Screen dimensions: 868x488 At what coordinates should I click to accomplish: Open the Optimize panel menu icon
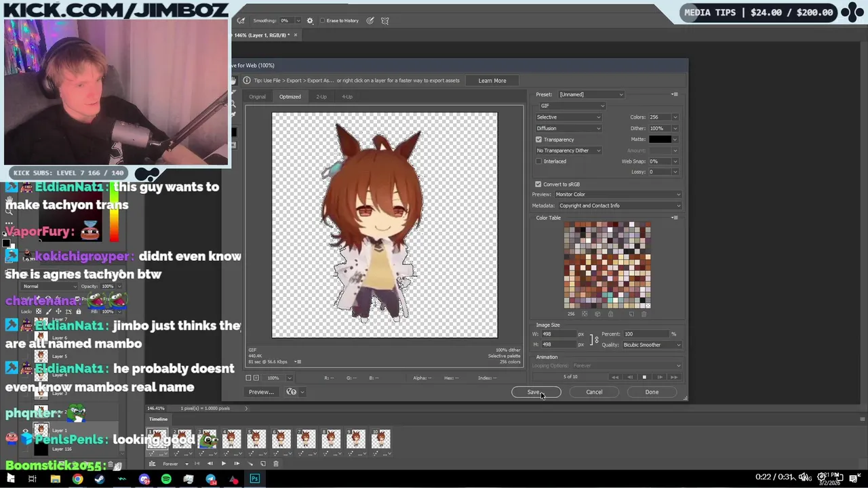click(x=674, y=94)
